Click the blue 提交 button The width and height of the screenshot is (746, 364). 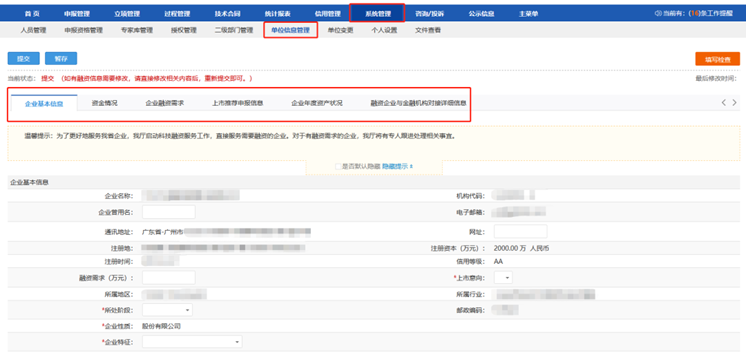click(x=24, y=59)
